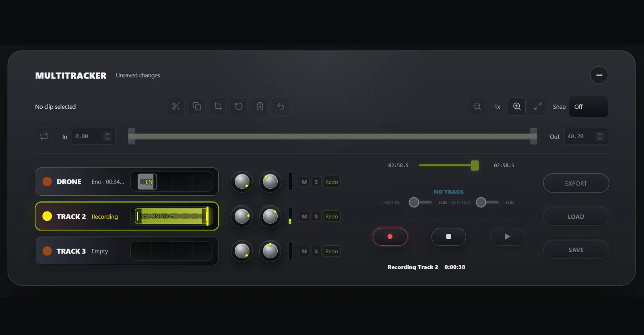The image size is (644, 335).
Task: Select the Eno clip in DRONE lane
Action: tap(147, 182)
